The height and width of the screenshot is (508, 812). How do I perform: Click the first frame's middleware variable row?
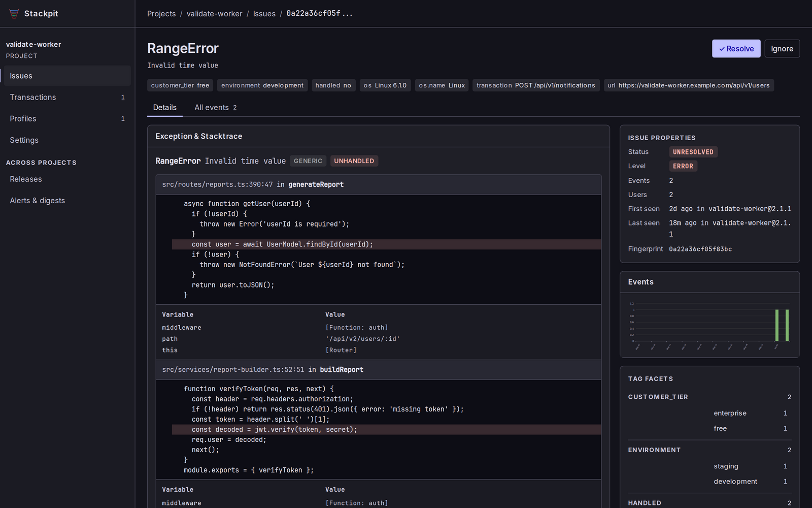tap(379, 328)
